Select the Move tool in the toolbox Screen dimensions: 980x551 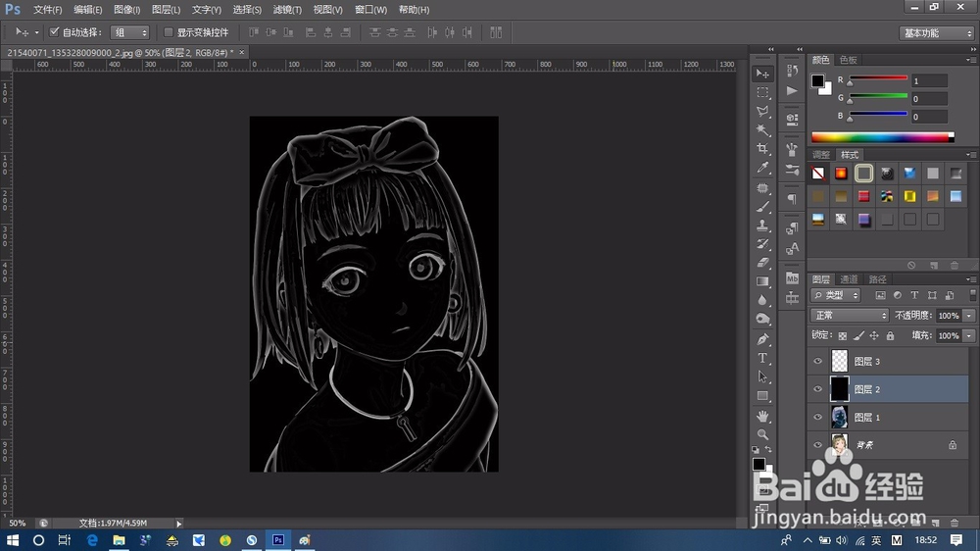click(762, 74)
